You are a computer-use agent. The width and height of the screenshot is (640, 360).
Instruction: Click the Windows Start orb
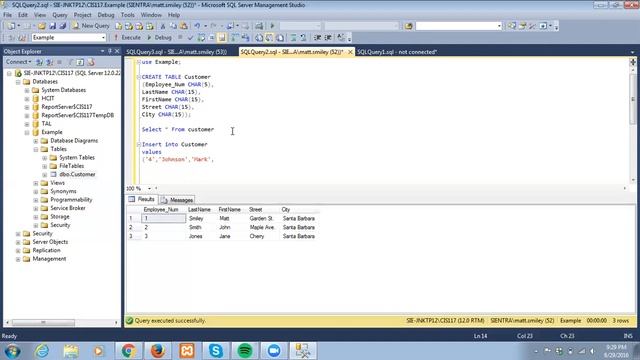click(12, 351)
